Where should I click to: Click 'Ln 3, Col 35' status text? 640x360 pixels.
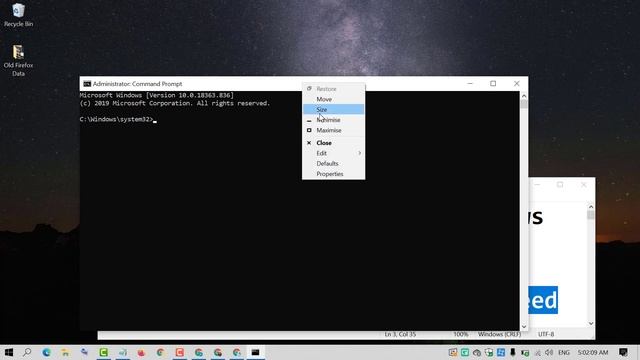tap(400, 334)
